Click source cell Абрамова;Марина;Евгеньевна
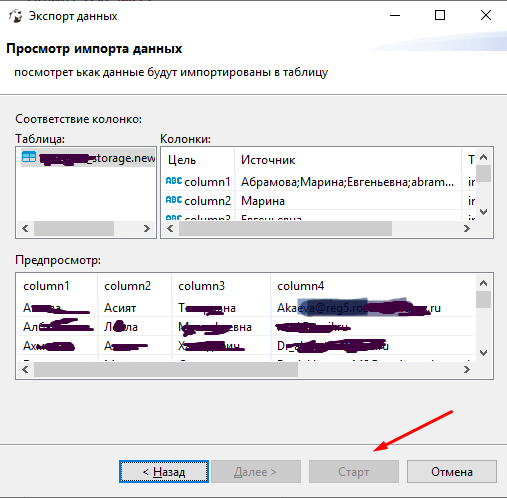Screen dimensions: 507x498 pos(347,182)
